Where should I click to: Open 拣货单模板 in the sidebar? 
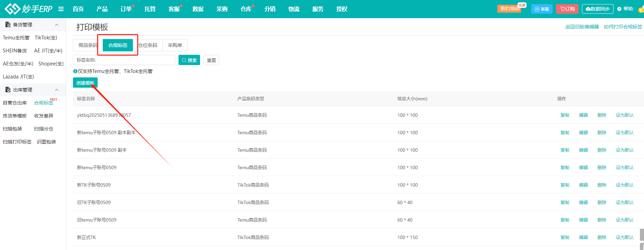coord(15,116)
